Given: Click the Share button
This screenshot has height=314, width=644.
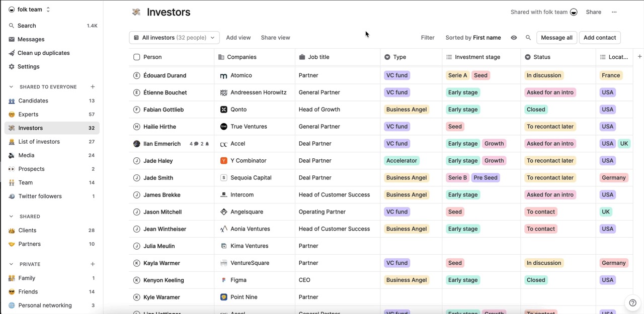Looking at the screenshot, I should 594,12.
